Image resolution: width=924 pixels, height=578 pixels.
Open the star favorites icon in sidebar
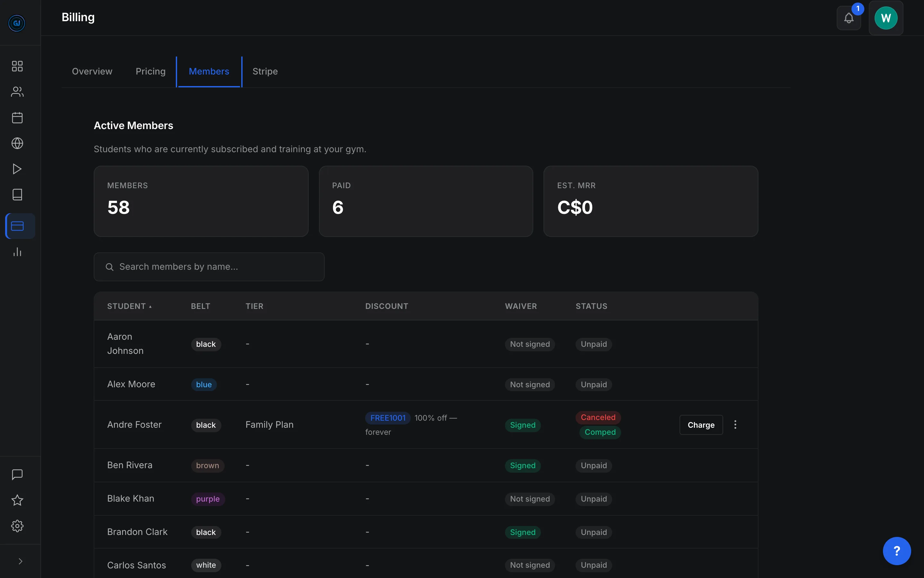click(17, 500)
